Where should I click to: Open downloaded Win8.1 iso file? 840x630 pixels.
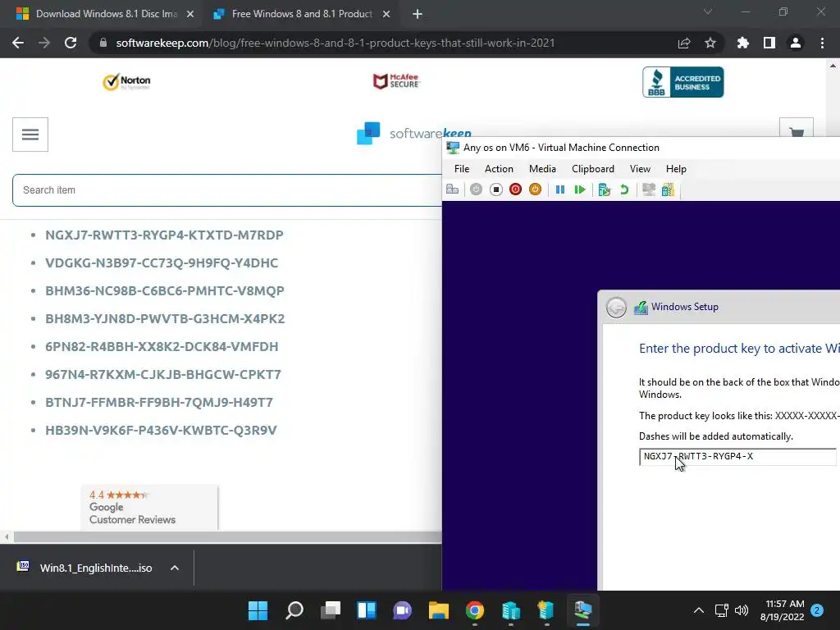85,568
